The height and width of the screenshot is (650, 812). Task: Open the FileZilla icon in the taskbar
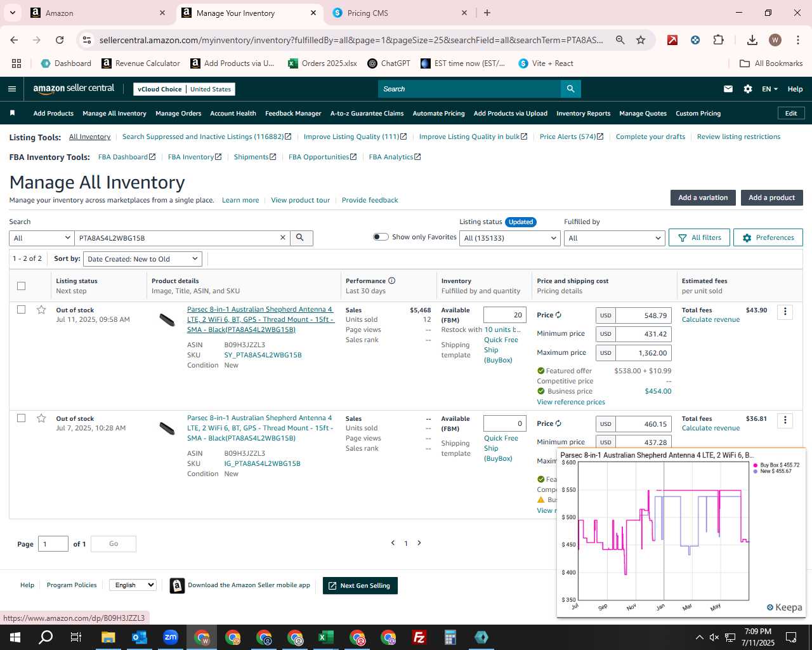pos(419,637)
